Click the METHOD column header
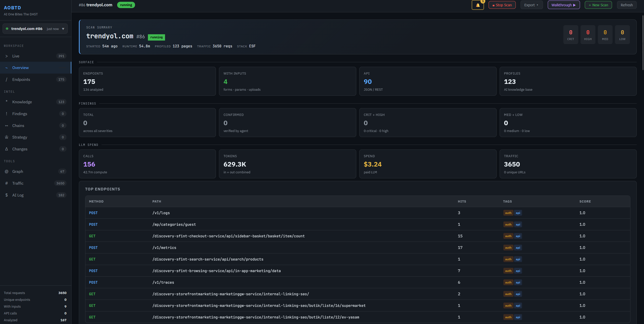The image size is (644, 324). 96,201
